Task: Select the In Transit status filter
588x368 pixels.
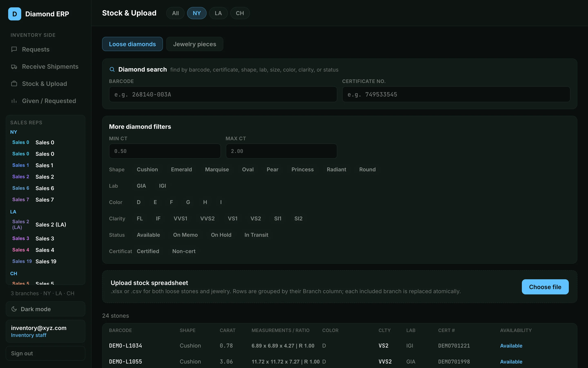Action: point(256,235)
